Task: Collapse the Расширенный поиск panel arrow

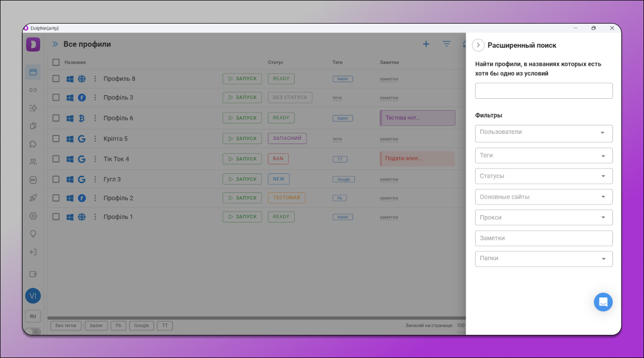Action: 478,45
